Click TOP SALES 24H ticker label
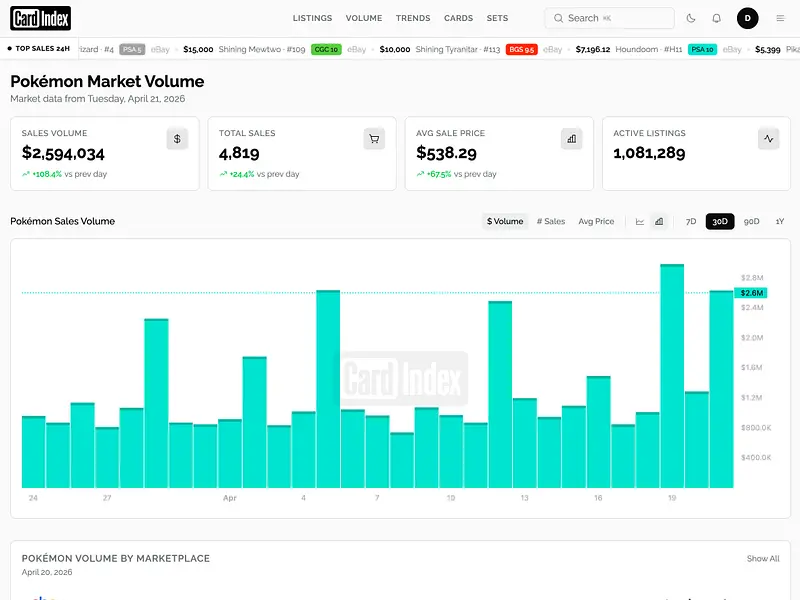 tap(39, 48)
